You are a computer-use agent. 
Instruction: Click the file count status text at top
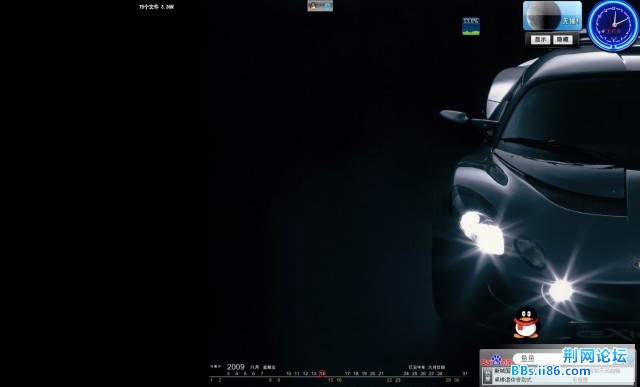[x=156, y=7]
